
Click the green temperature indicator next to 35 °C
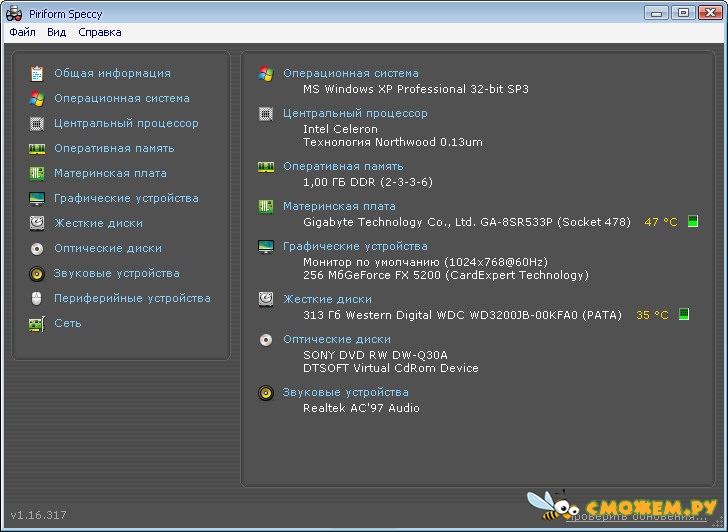click(684, 314)
